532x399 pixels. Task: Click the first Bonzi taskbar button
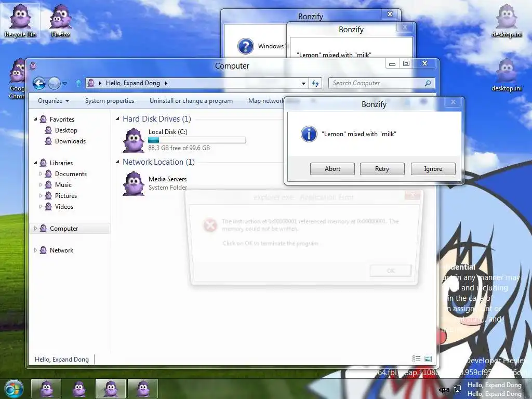(x=46, y=389)
